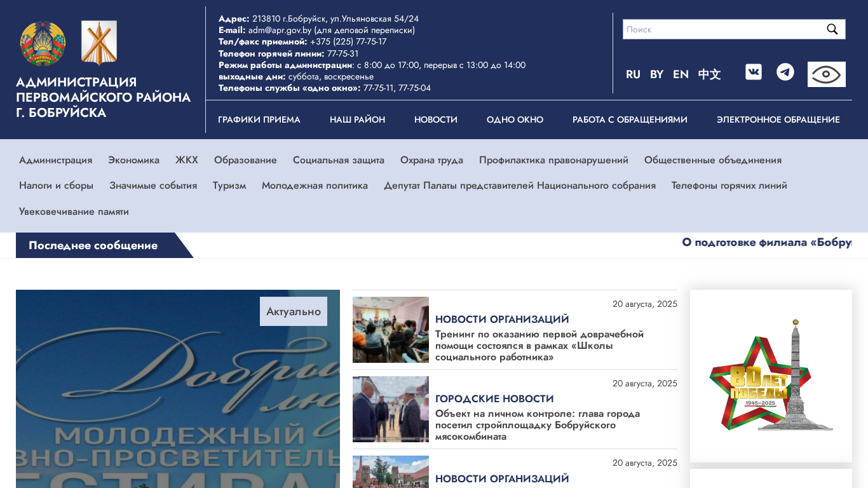Open the Социальная защита section
Image resolution: width=868 pixels, height=488 pixels.
[x=339, y=160]
